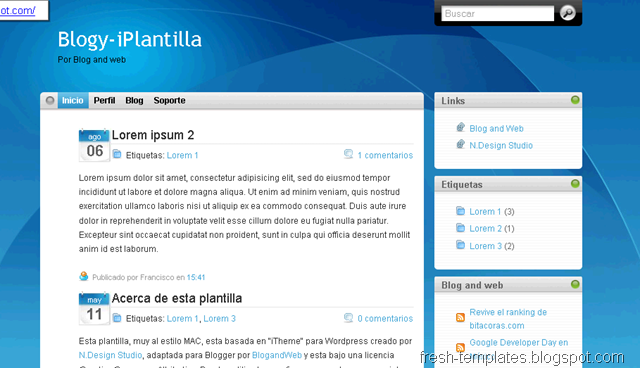The width and height of the screenshot is (640, 368).
Task: Click the gray circle at the nav bar's left end
Action: (x=50, y=100)
